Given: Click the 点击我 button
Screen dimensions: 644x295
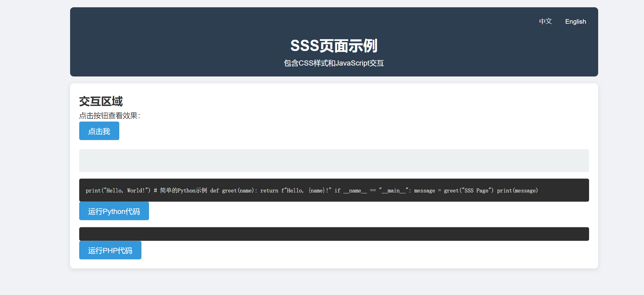Looking at the screenshot, I should tap(99, 131).
